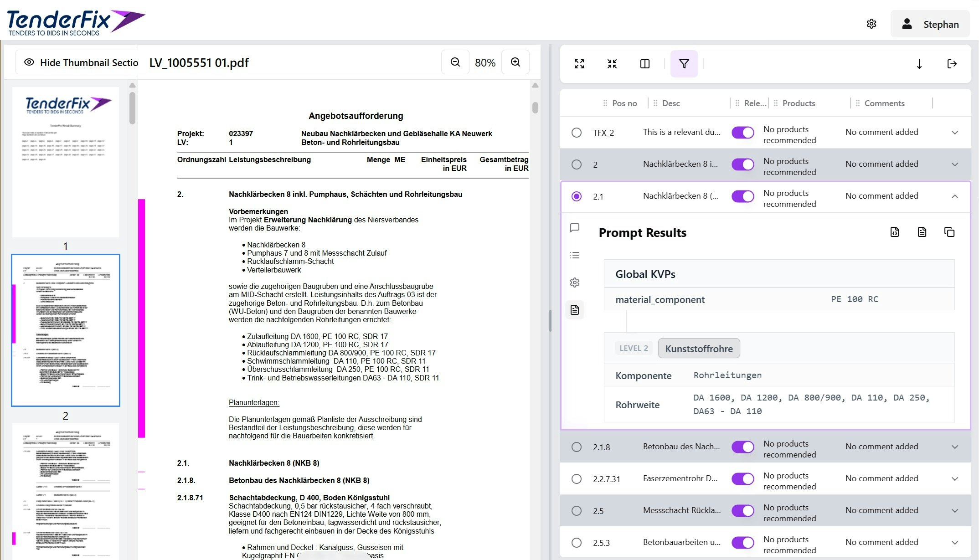Collapse the row 2.1 chevron
This screenshot has width=979, height=560.
coord(954,196)
